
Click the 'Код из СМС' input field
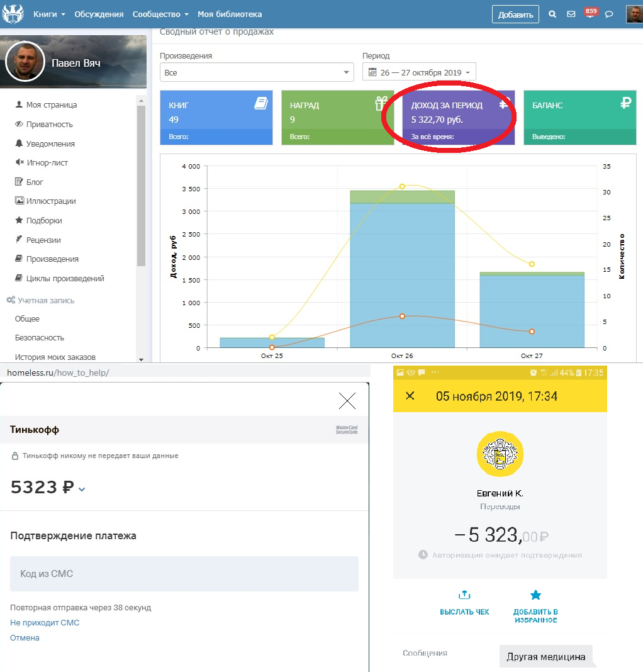pos(184,574)
